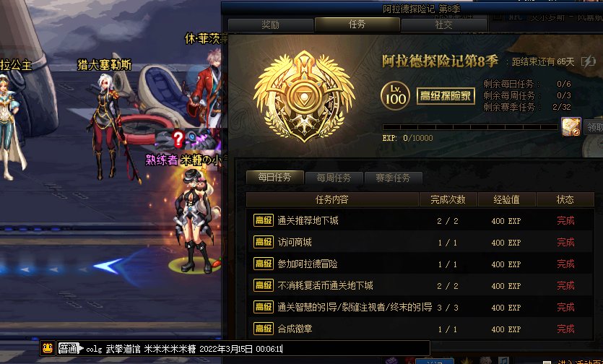Viewport: 603px width, 364px height.
Task: Click the Lv.100 circular level badge
Action: 395,96
